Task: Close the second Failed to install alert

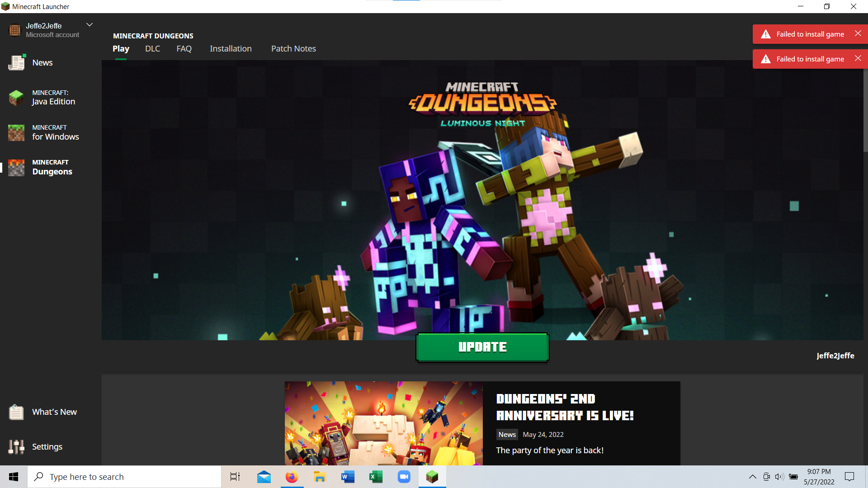Action: click(x=858, y=59)
